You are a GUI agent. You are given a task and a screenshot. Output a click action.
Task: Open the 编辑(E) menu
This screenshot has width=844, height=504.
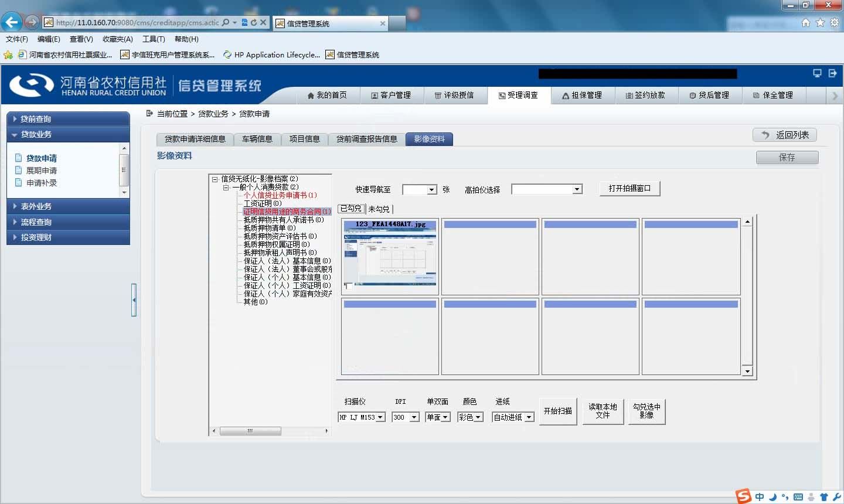49,39
